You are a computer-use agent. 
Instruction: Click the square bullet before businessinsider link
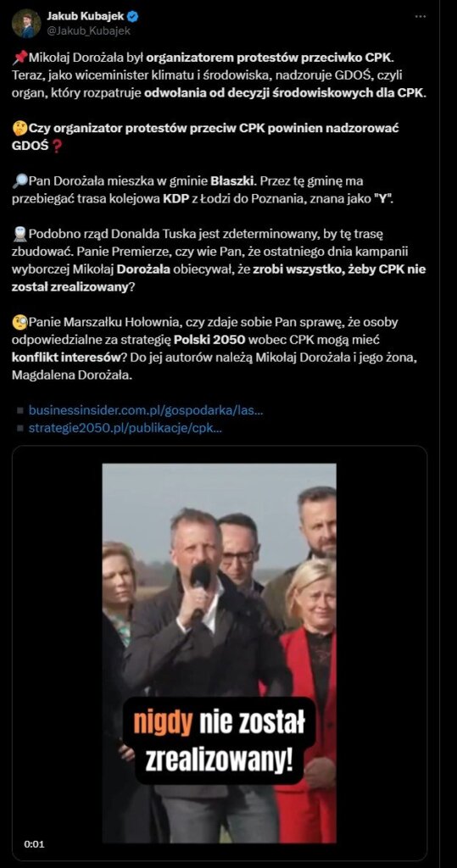pos(20,411)
